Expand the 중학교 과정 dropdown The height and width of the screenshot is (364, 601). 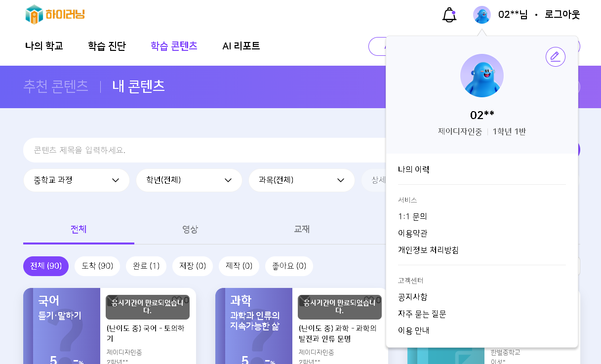[x=77, y=180]
